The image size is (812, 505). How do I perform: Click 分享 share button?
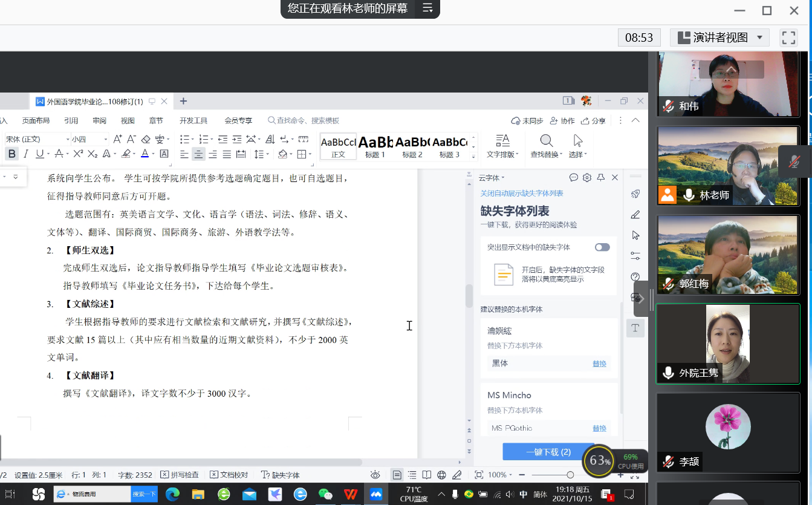[x=593, y=120]
